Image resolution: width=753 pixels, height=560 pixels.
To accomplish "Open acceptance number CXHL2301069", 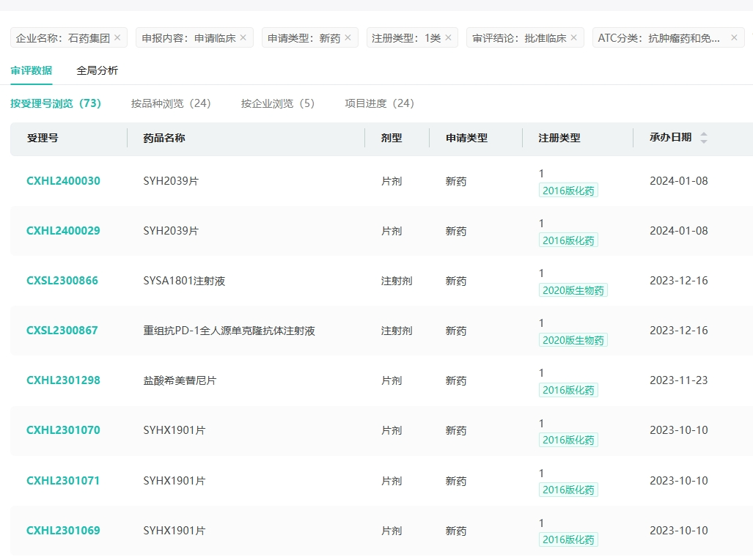I will tap(63, 531).
